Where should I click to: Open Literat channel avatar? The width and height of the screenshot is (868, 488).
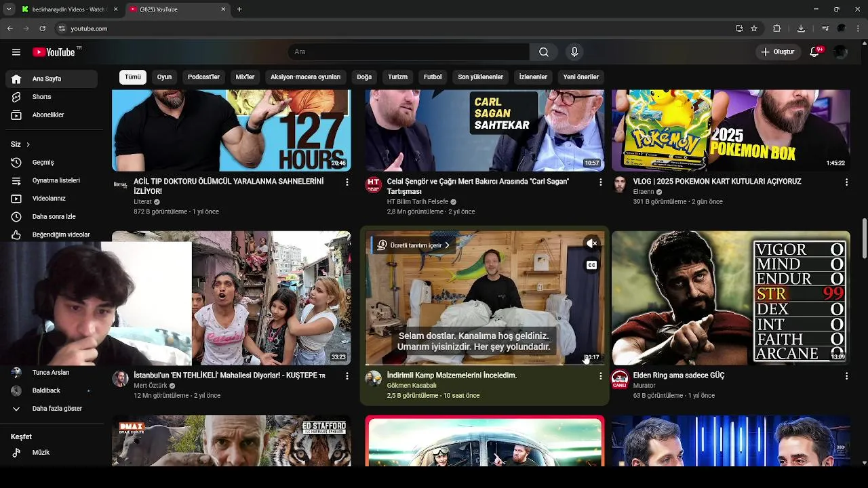pyautogui.click(x=120, y=185)
